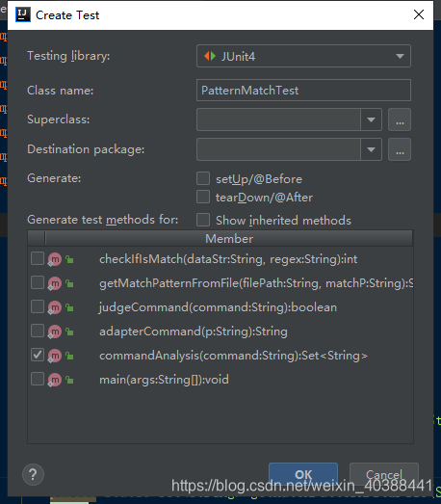Image resolution: width=441 pixels, height=504 pixels.
Task: Expand the Superclass dropdown arrow
Action: (x=371, y=119)
